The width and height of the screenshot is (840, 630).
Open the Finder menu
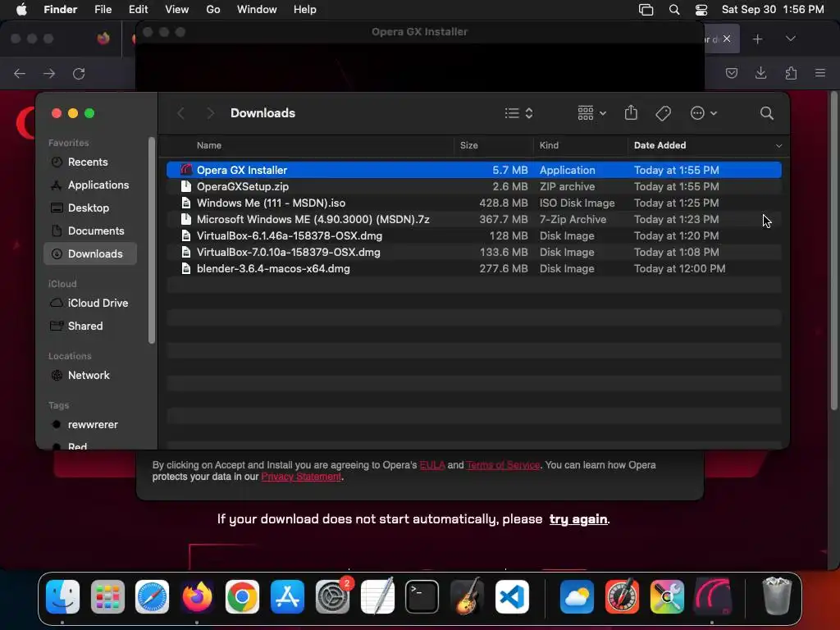click(61, 10)
